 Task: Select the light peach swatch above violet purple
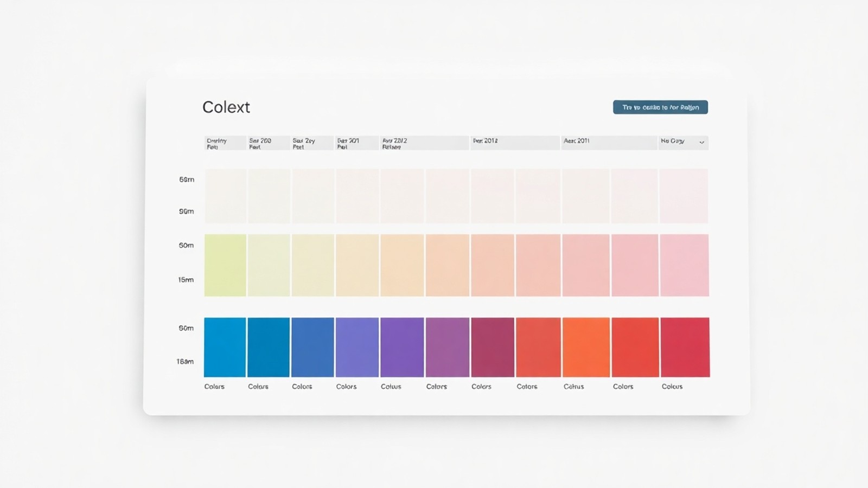tap(402, 265)
